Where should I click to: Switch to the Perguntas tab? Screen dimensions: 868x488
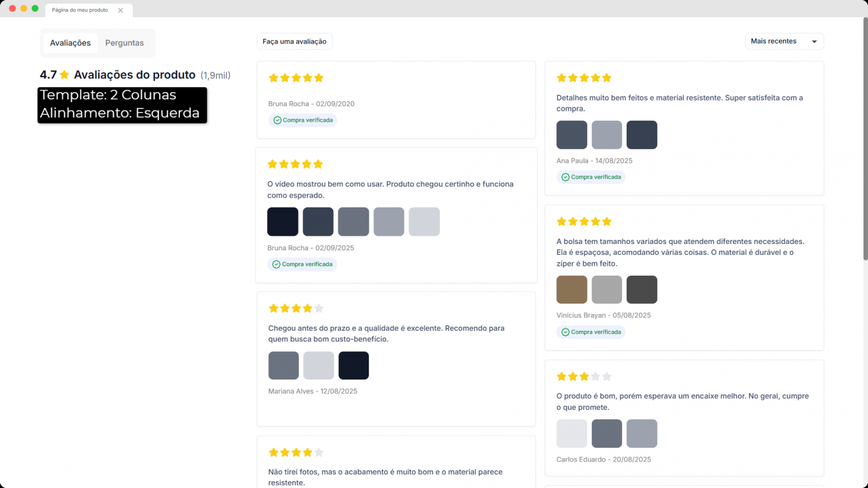(124, 43)
